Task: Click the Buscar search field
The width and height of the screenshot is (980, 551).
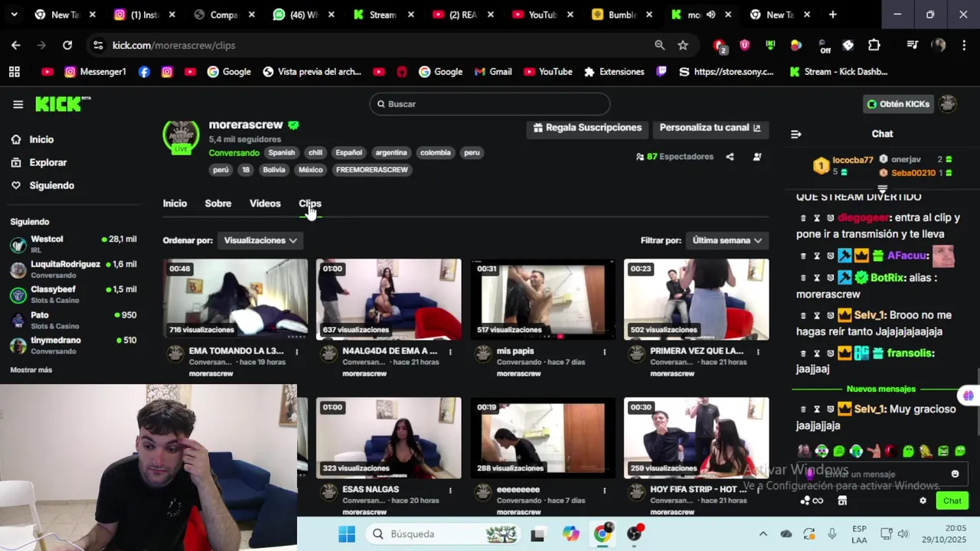Action: pyautogui.click(x=490, y=104)
